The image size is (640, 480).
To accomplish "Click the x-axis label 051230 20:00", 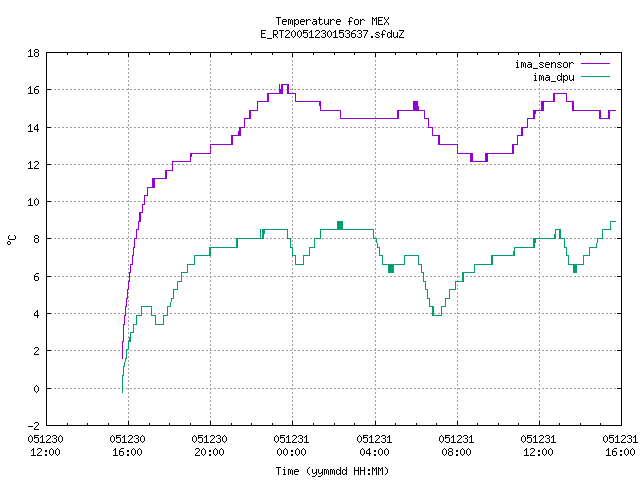I will point(209,446).
